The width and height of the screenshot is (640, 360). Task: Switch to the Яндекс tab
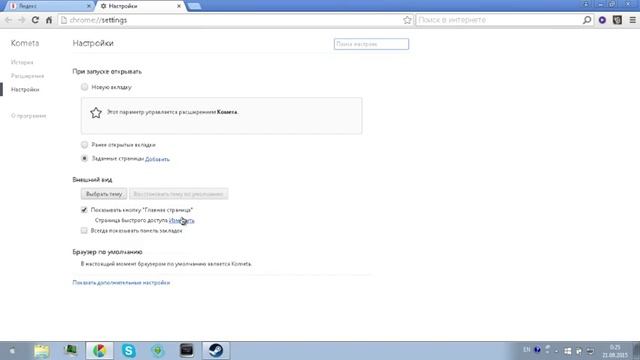[x=49, y=6]
